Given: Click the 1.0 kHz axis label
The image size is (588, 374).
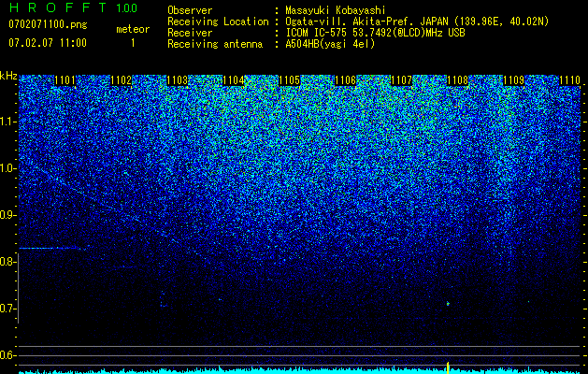Looking at the screenshot, I should click(x=7, y=168).
